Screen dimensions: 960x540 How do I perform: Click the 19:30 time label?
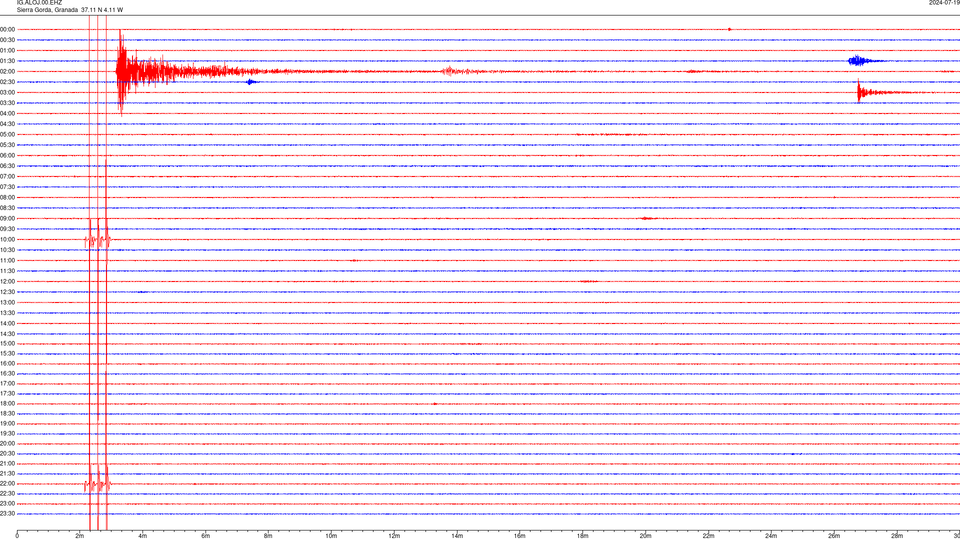(7, 433)
